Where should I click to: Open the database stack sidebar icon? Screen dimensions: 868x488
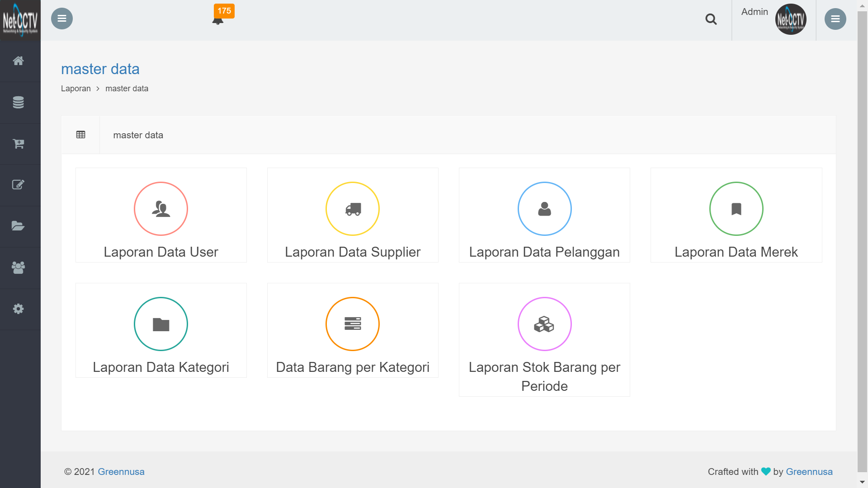pos(18,102)
